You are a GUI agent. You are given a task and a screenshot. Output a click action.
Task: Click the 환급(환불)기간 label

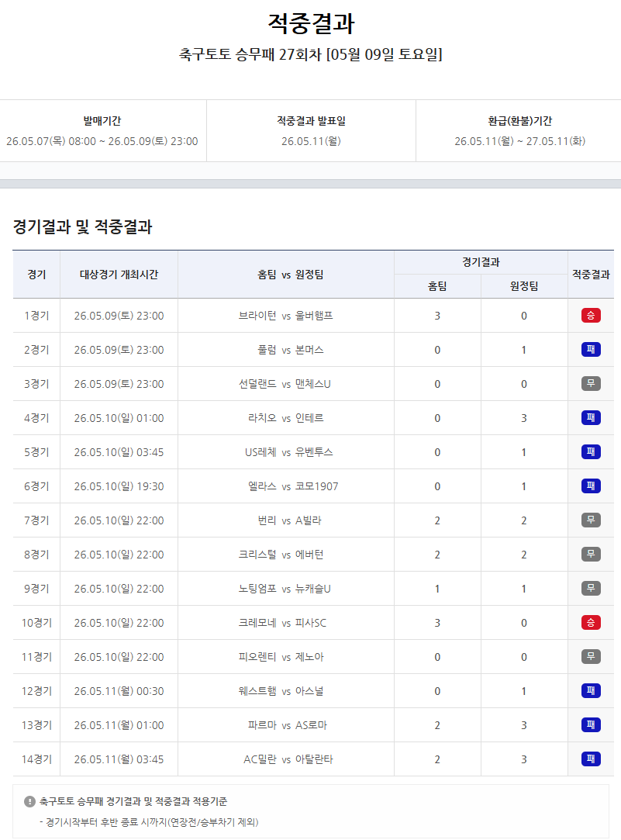[519, 121]
